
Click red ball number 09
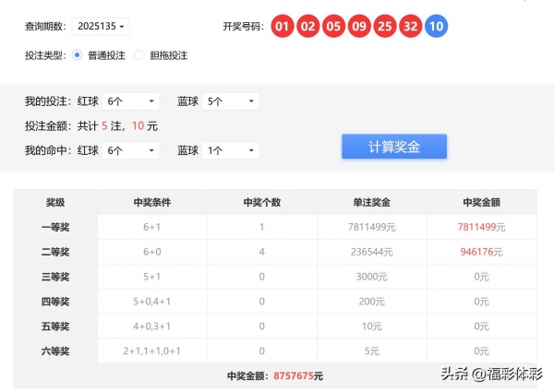[360, 27]
